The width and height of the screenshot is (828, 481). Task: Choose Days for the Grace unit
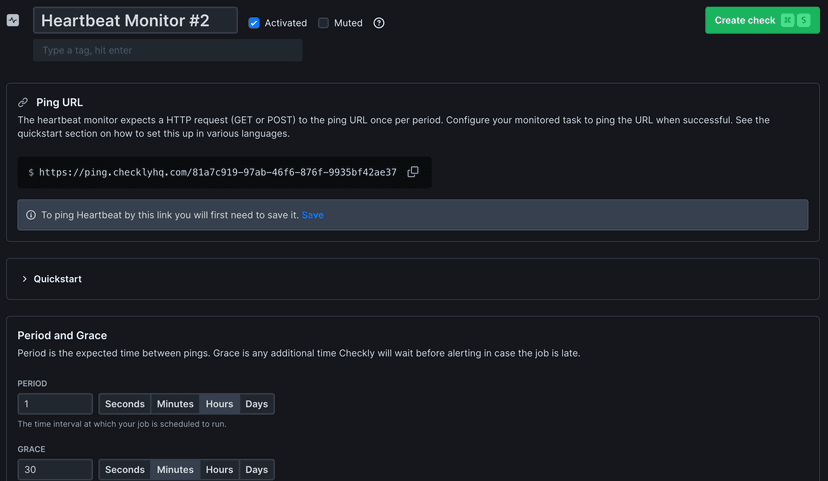pyautogui.click(x=256, y=469)
